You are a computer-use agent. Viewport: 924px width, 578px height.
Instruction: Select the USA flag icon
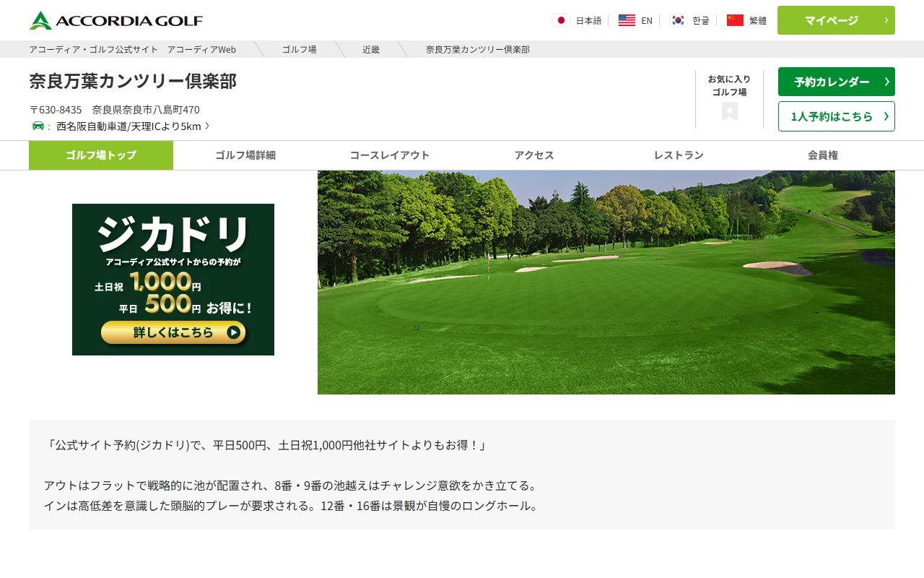627,20
